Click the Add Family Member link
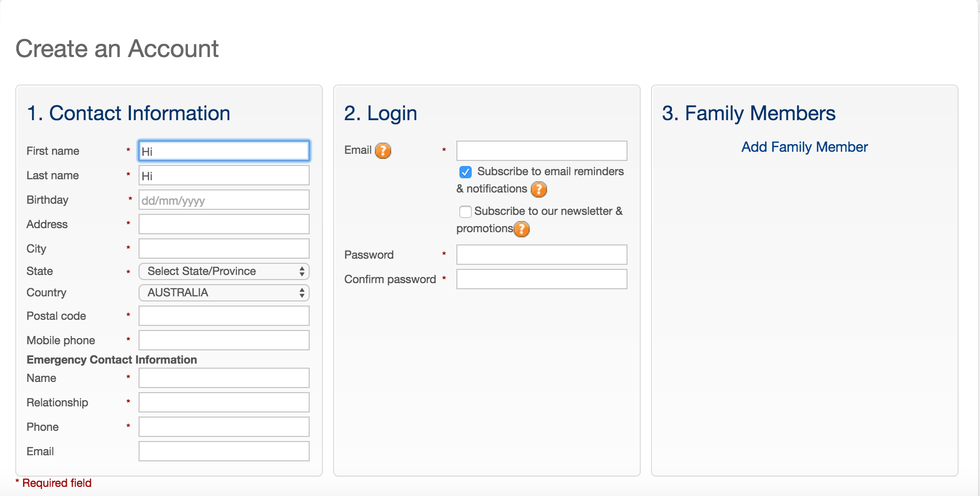Screen dimensions: 980x496 [x=804, y=147]
